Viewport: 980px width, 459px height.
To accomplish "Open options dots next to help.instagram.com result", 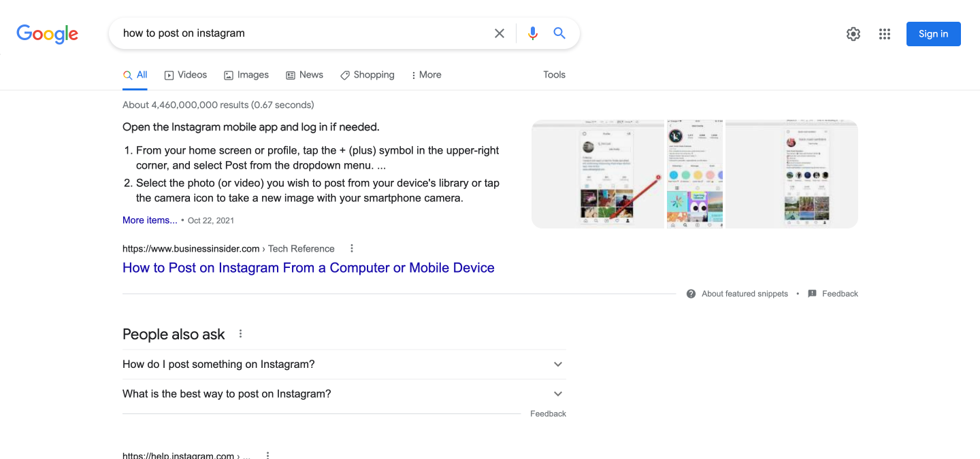I will click(267, 455).
